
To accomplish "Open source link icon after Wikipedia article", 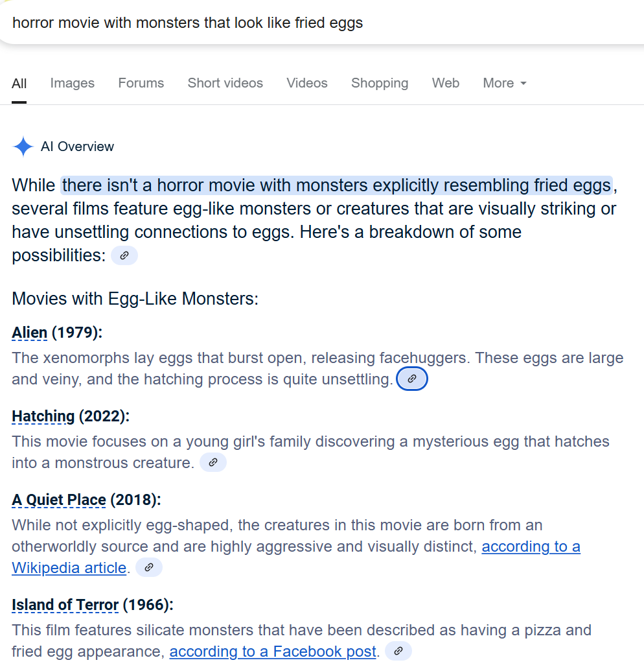I will point(149,567).
